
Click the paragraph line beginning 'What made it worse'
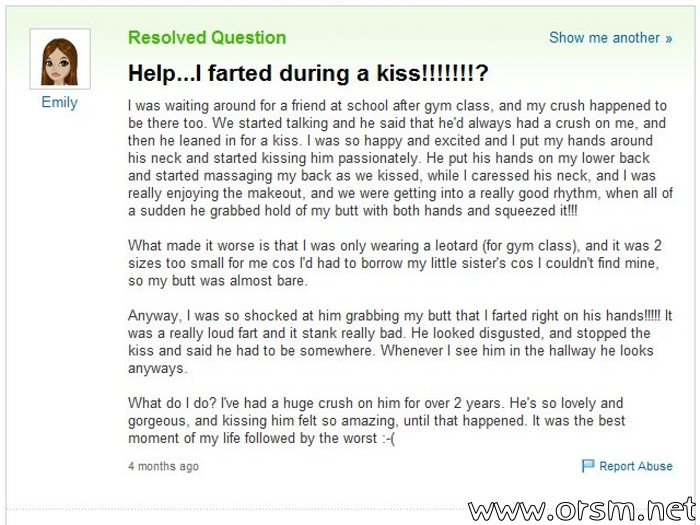pyautogui.click(x=395, y=246)
